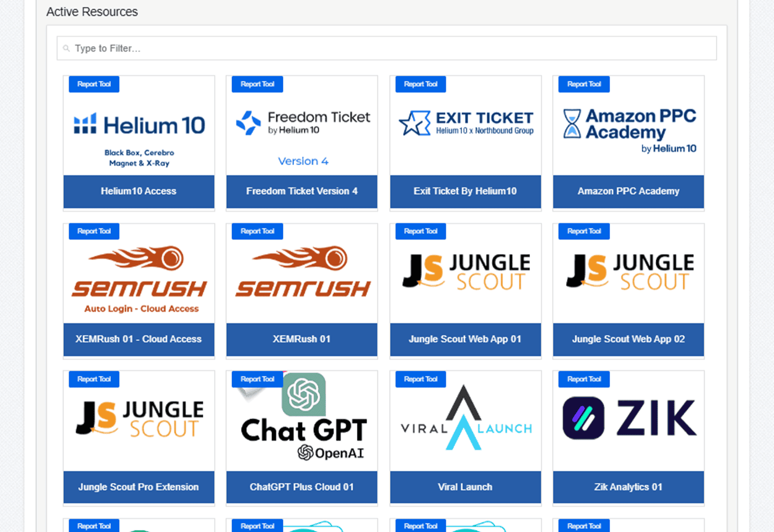Report Tool badge on ChatGPT Plus Cloud card

pos(257,379)
